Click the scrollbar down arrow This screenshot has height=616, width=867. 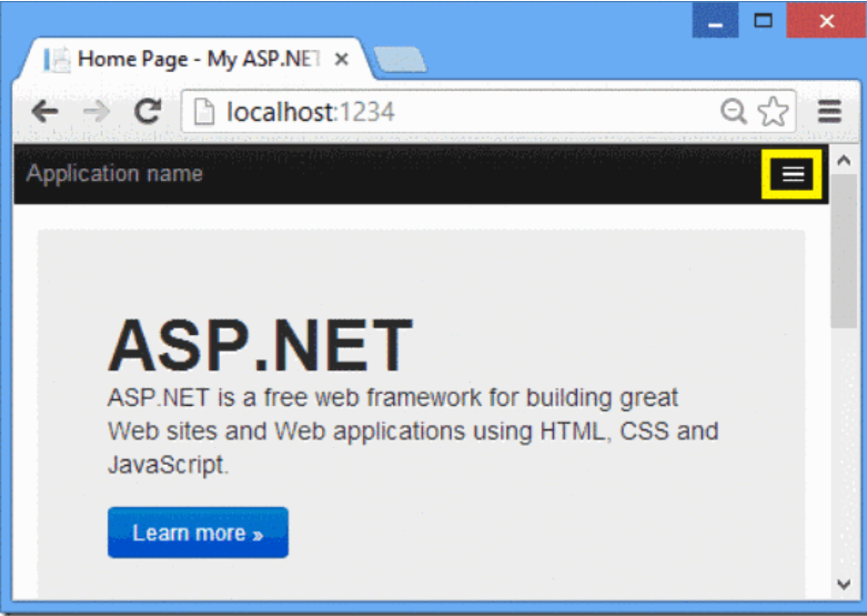click(x=843, y=583)
